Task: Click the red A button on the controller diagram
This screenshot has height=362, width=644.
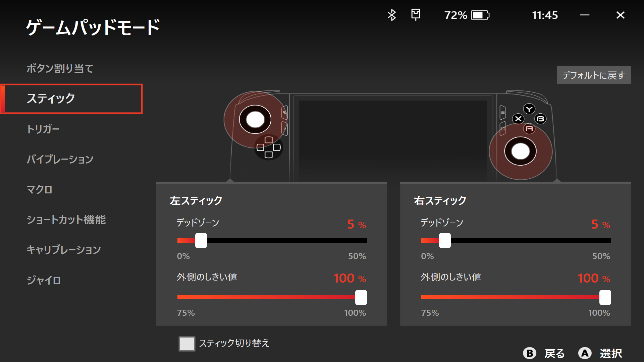Action: [529, 129]
